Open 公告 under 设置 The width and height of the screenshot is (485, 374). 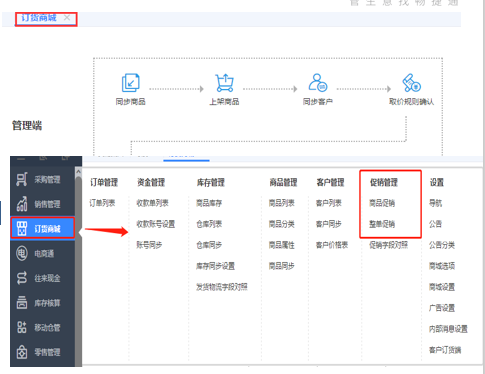coord(435,224)
